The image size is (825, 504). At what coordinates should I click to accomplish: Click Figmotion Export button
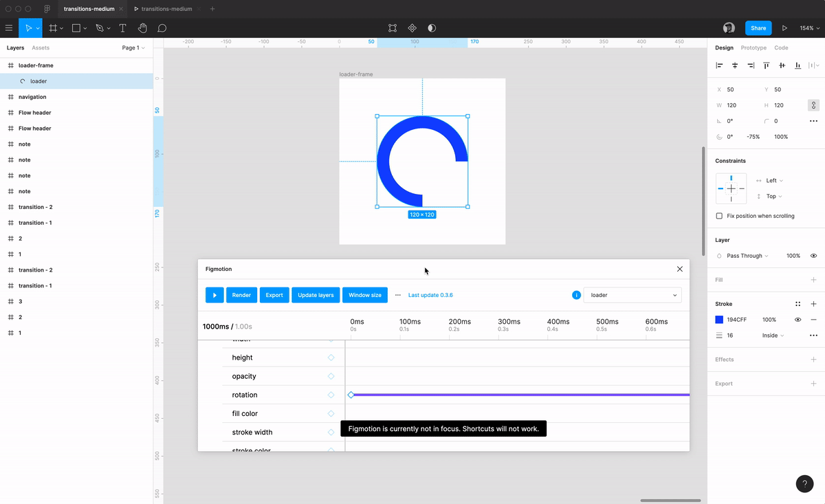pos(274,295)
